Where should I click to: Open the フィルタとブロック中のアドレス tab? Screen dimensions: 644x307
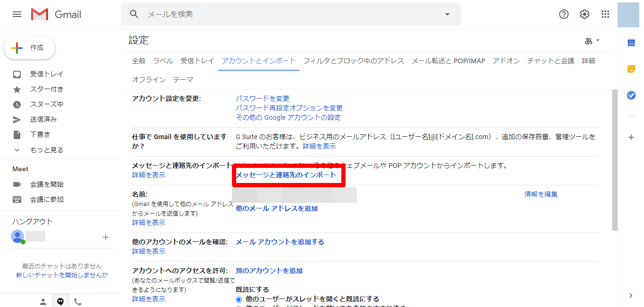(354, 61)
